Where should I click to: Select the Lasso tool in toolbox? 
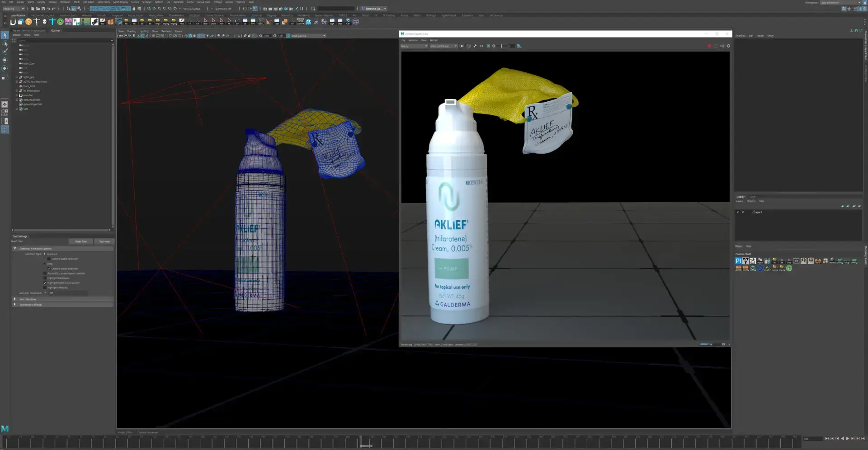pyautogui.click(x=5, y=43)
